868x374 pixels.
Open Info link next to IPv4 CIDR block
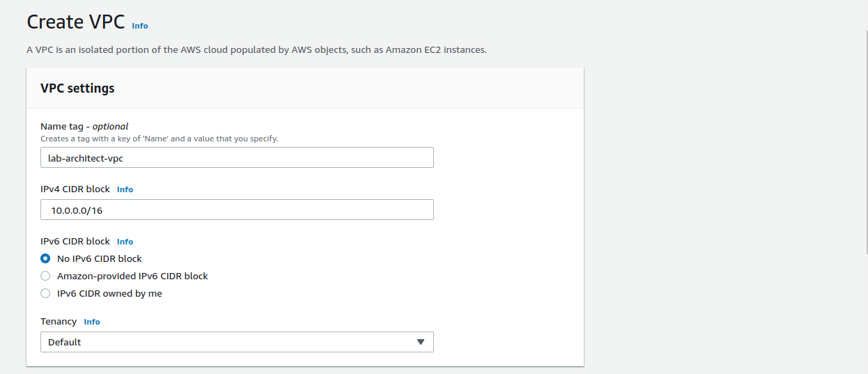click(125, 189)
